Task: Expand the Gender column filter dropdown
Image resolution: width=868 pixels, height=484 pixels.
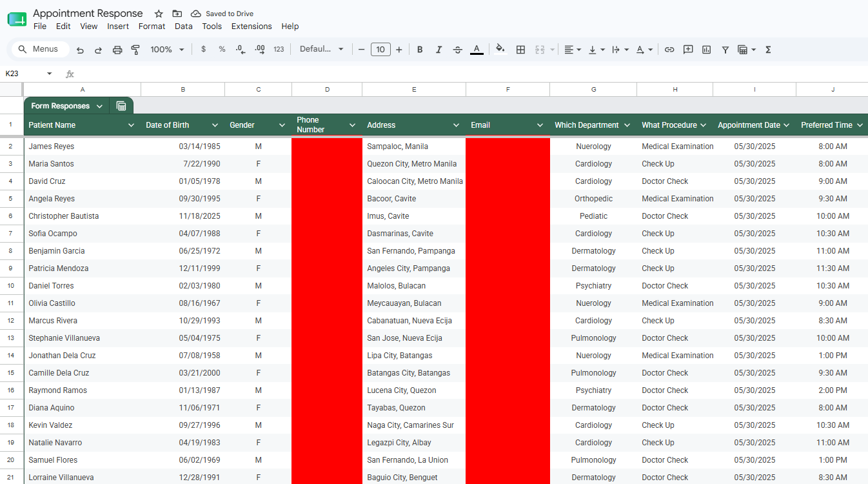Action: 282,125
